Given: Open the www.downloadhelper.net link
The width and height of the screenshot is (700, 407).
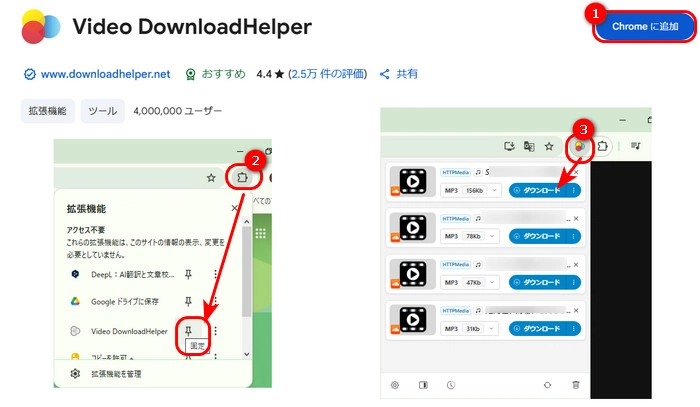Looking at the screenshot, I should coord(105,74).
